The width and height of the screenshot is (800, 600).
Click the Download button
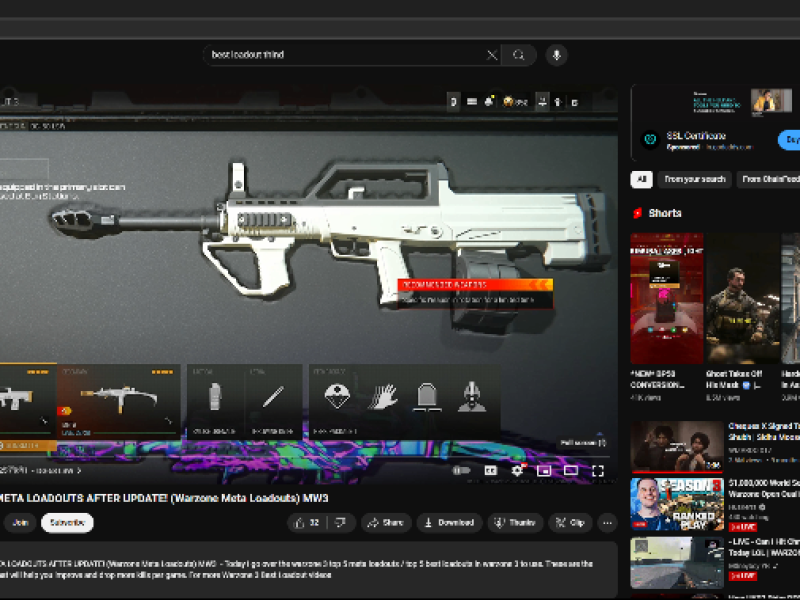[x=449, y=522]
